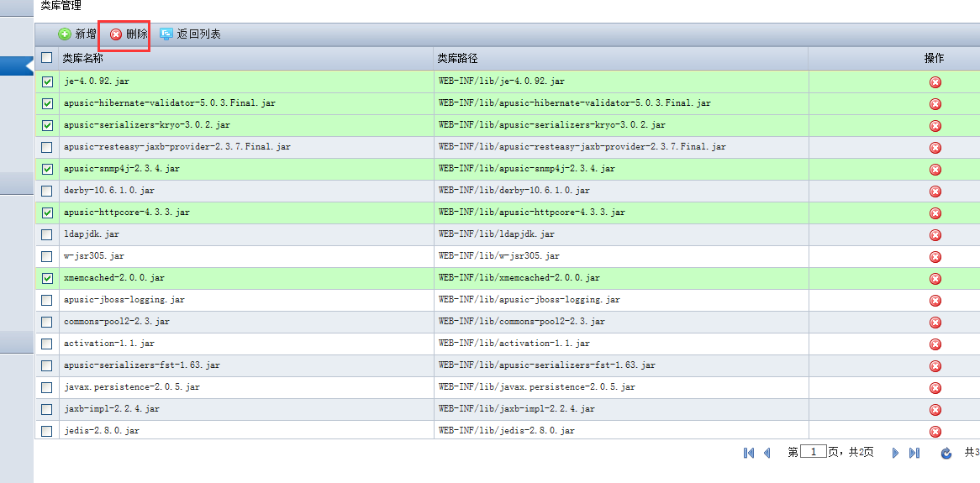Screen dimensions: 980x483
Task: Jump to last page of pager
Action: (x=914, y=453)
